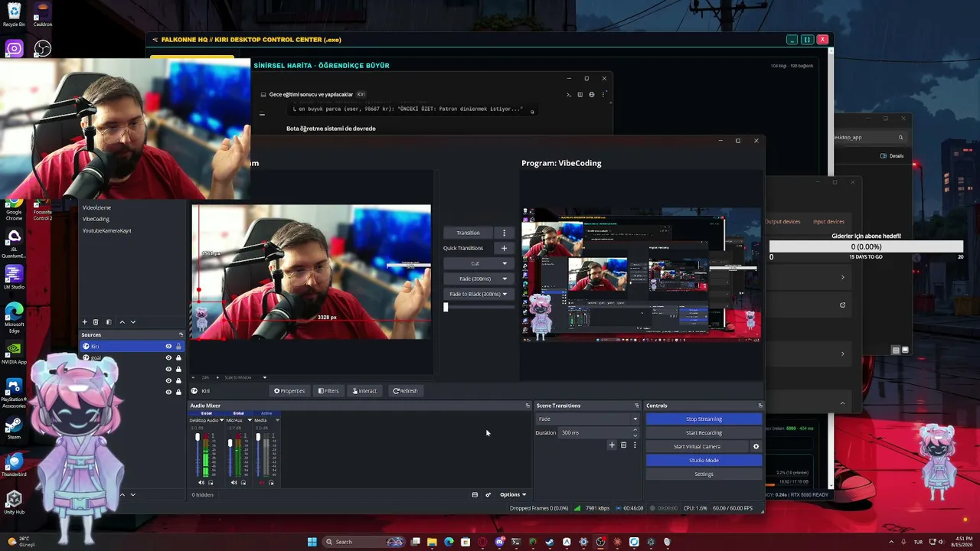Image resolution: width=980 pixels, height=551 pixels.
Task: Toggle monitoring headphones for Desktop Audio
Action: click(211, 482)
